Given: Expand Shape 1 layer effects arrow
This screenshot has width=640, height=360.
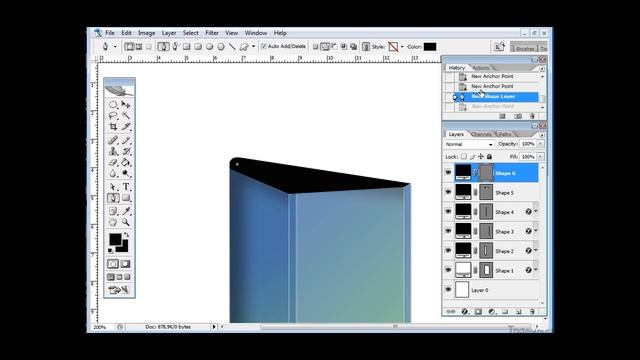Looking at the screenshot, I should pos(536,269).
